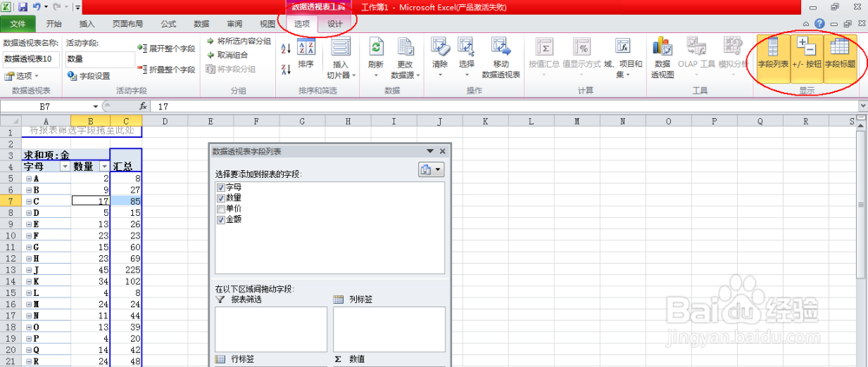
Task: Click cell value 102 in row K
Action: [x=126, y=281]
